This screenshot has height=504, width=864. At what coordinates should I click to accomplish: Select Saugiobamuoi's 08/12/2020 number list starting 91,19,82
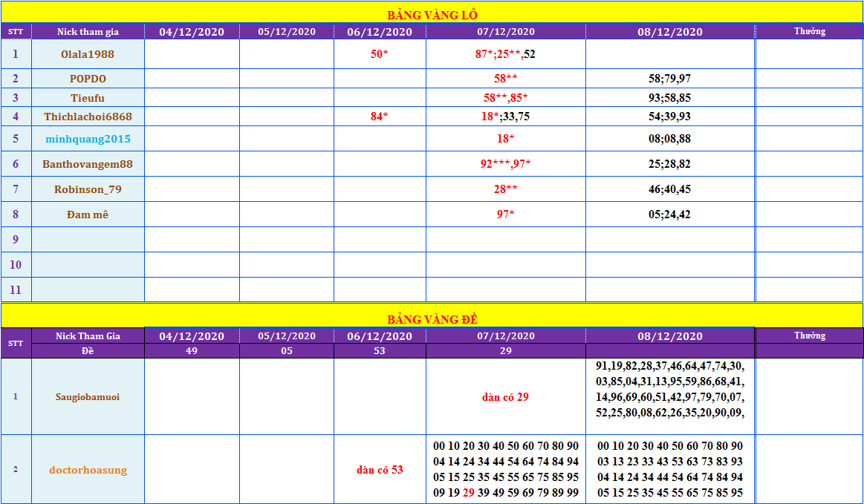670,396
